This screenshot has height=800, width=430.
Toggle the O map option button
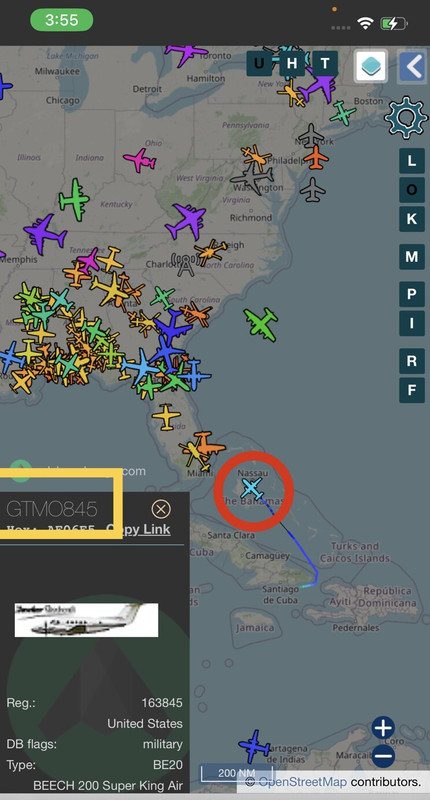[412, 190]
